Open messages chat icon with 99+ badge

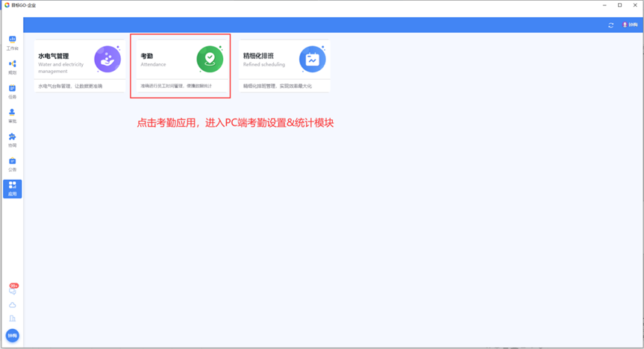pos(12,290)
